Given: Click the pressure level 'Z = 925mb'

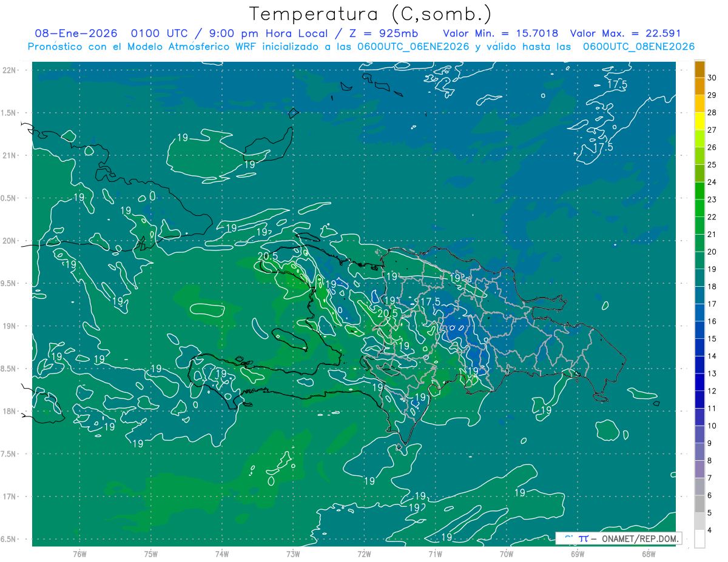Looking at the screenshot, I should click(383, 33).
